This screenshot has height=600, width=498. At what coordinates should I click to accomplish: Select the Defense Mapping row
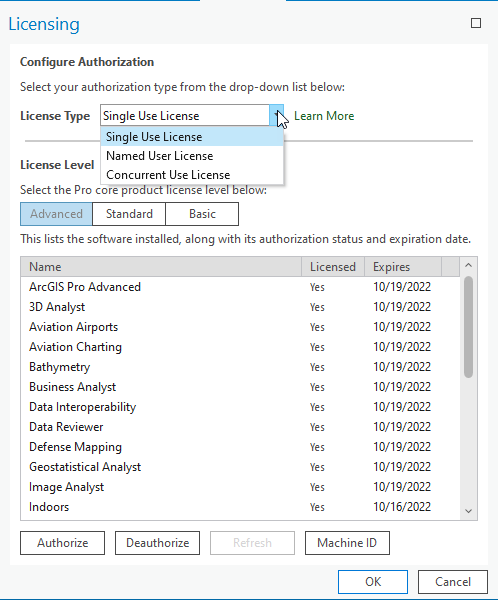pyautogui.click(x=240, y=447)
